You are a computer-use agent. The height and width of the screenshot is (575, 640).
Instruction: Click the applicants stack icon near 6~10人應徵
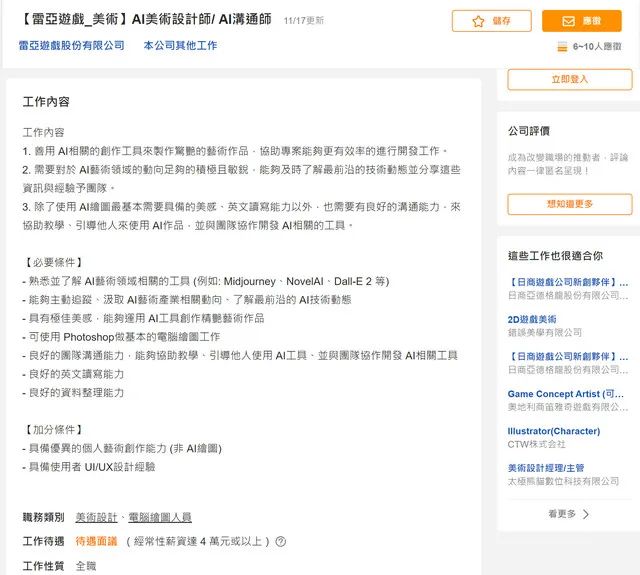point(562,47)
